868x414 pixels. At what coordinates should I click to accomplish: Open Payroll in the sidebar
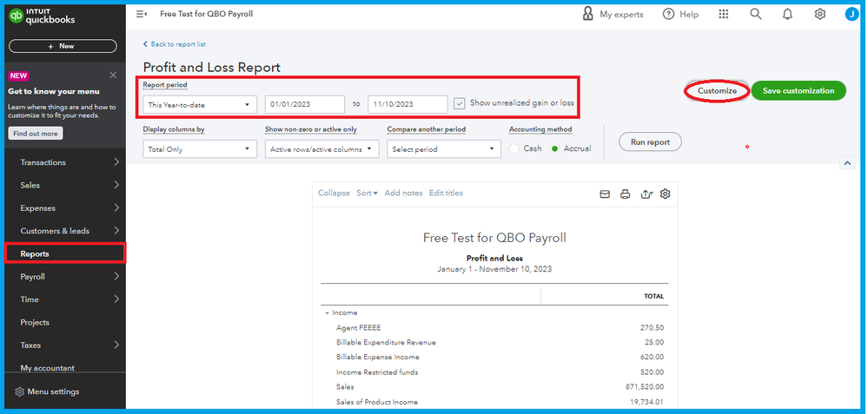pos(33,277)
